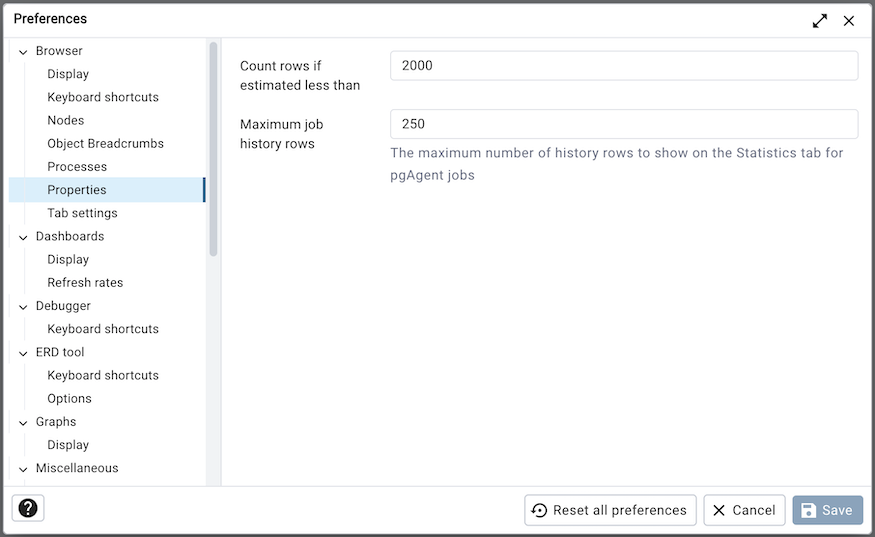The width and height of the screenshot is (875, 537).
Task: Collapse the Browser tree section
Action: point(23,51)
